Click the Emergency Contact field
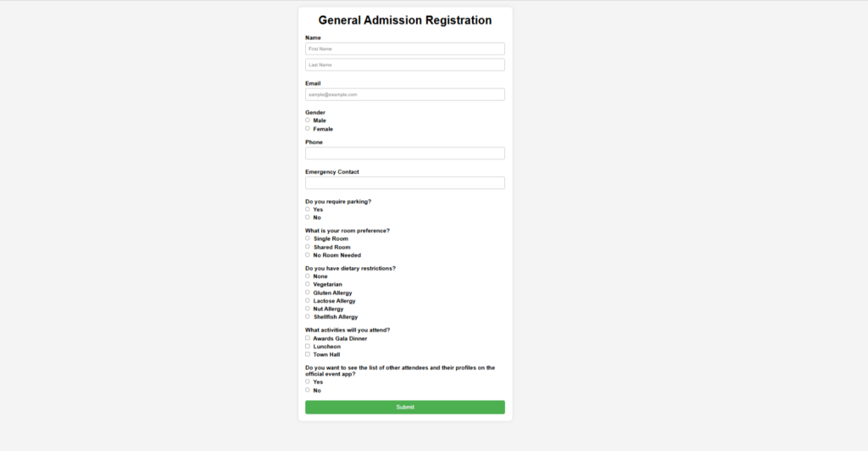 pyautogui.click(x=404, y=182)
